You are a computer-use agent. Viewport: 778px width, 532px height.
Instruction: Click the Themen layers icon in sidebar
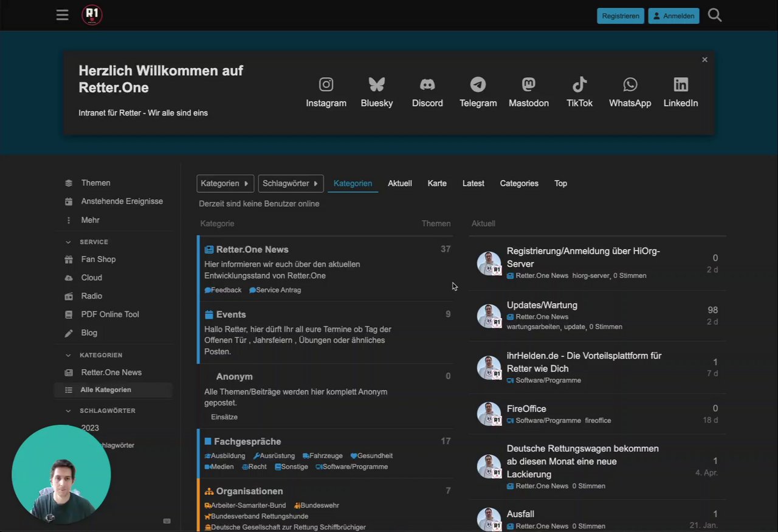point(69,183)
